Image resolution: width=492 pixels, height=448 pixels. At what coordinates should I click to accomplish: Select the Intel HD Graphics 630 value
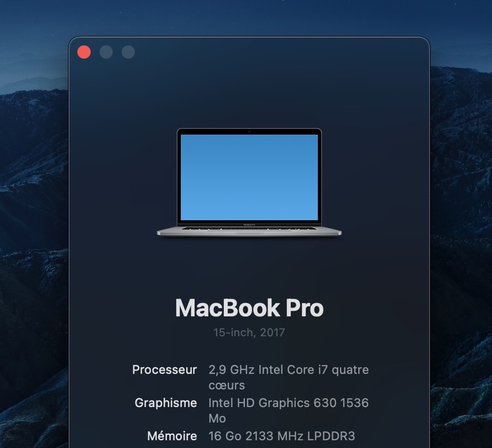pyautogui.click(x=289, y=410)
